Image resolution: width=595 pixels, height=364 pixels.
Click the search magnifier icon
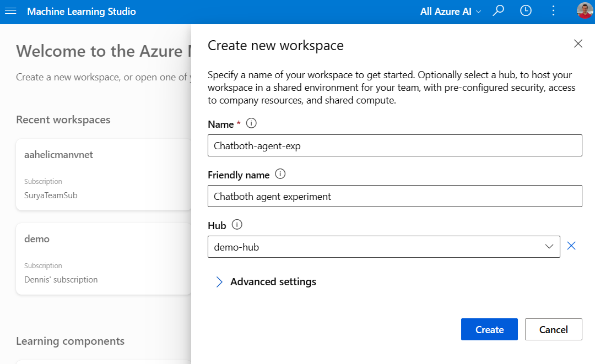point(498,10)
